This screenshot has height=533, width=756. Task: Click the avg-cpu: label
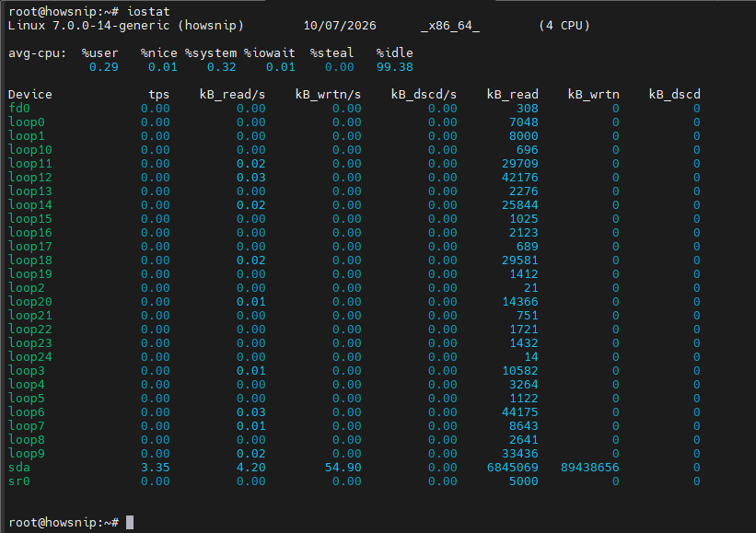pos(37,53)
